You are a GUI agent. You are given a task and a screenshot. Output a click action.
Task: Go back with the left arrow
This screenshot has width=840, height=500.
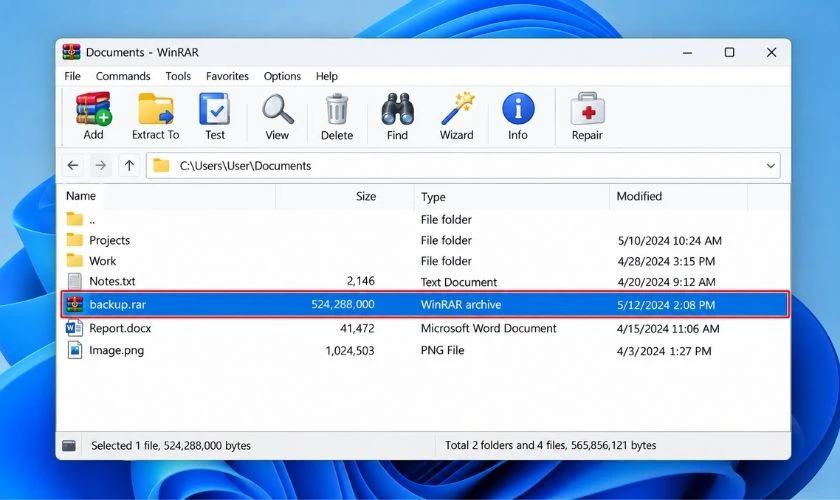coord(73,166)
